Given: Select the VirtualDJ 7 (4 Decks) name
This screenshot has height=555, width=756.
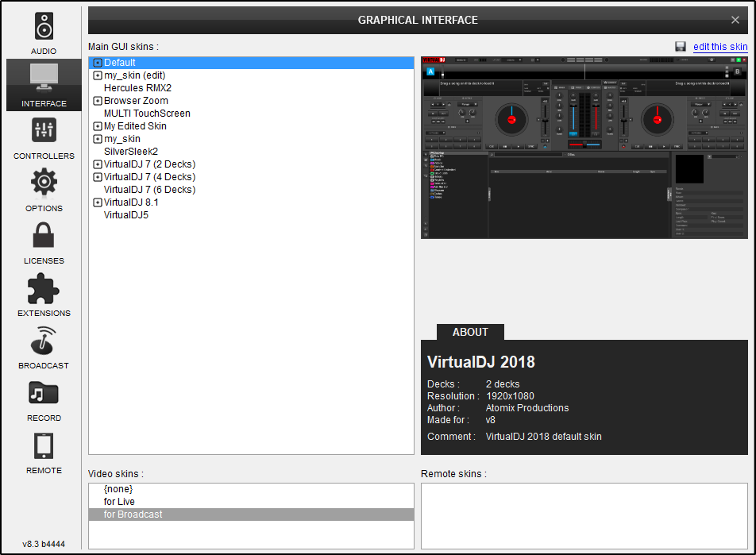Looking at the screenshot, I should [x=150, y=177].
